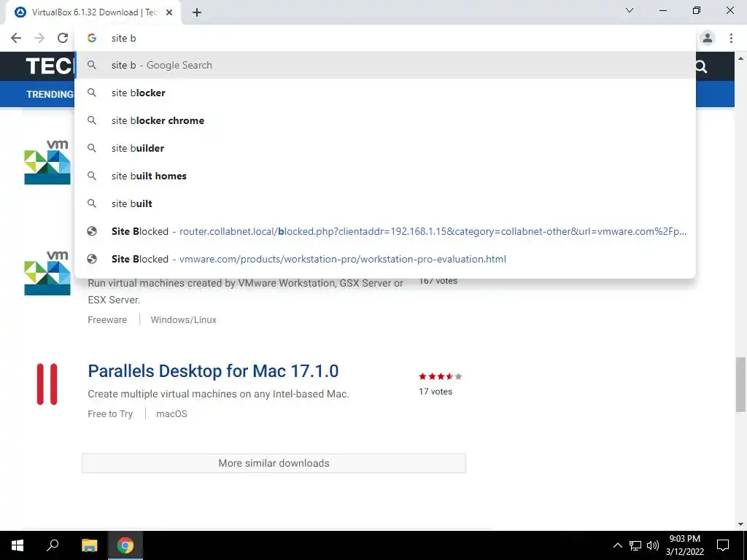Click the 'Free to Try' label
This screenshot has width=747, height=560.
pos(110,414)
